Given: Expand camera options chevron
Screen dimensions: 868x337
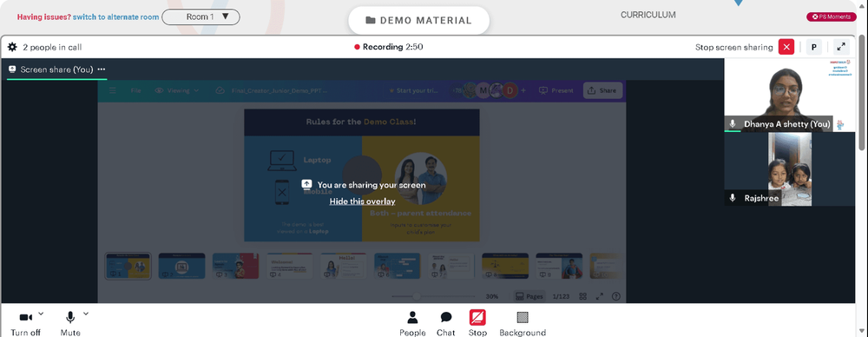Looking at the screenshot, I should 41,314.
